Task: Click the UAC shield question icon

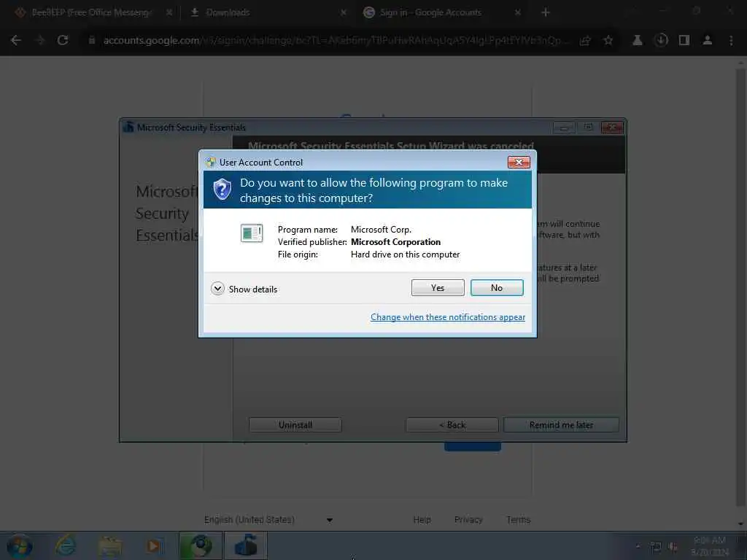Action: [x=222, y=190]
